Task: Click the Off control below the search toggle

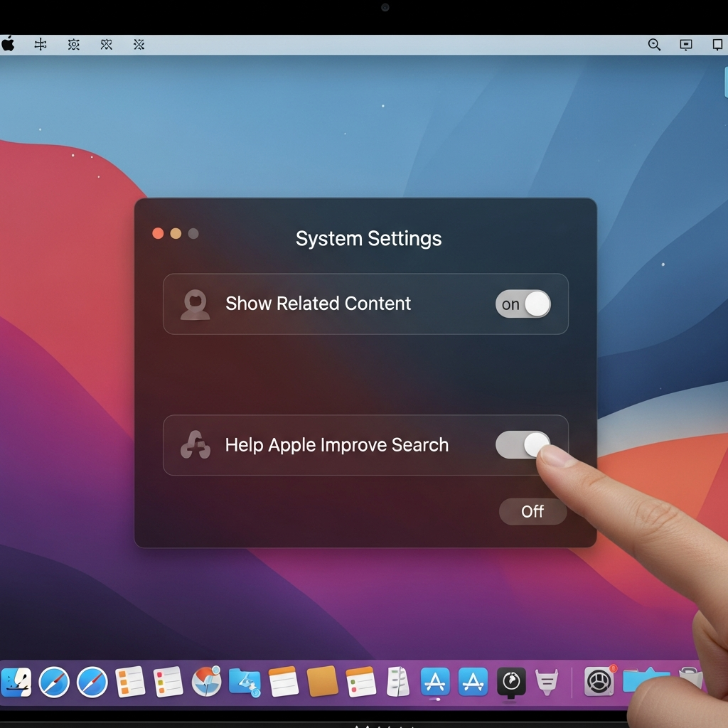Action: pos(532,511)
